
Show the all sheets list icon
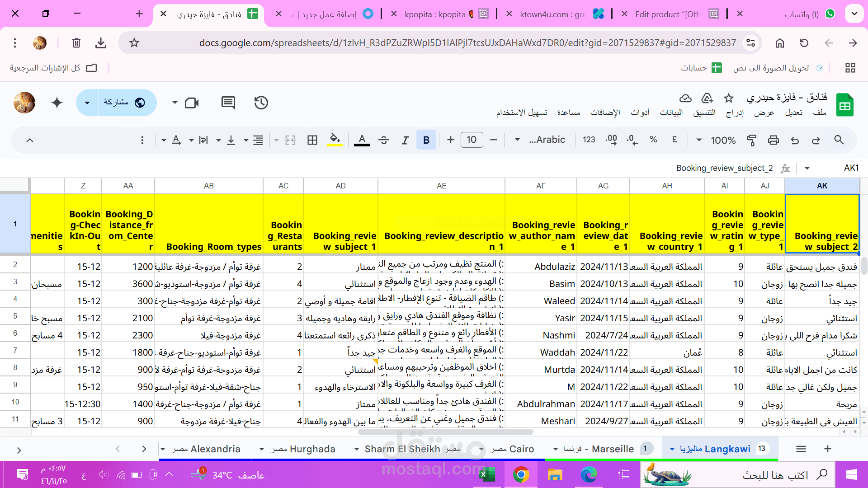pyautogui.click(x=801, y=449)
